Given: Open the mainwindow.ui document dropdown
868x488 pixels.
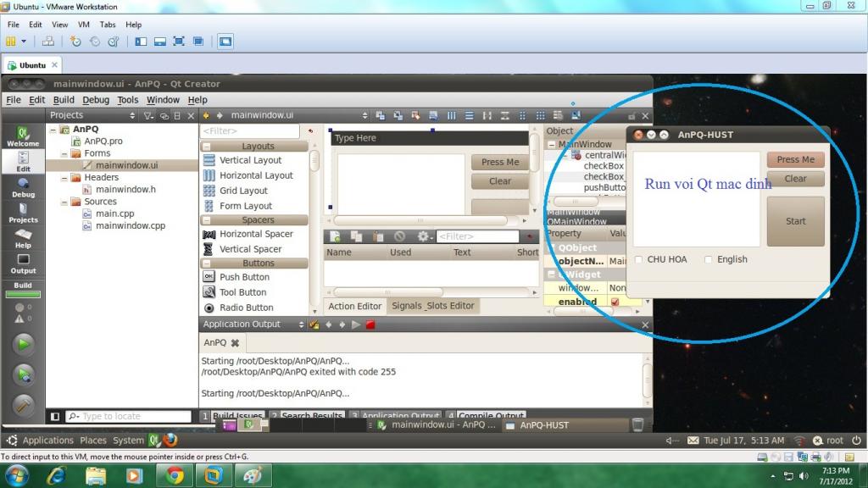Looking at the screenshot, I should pyautogui.click(x=364, y=115).
